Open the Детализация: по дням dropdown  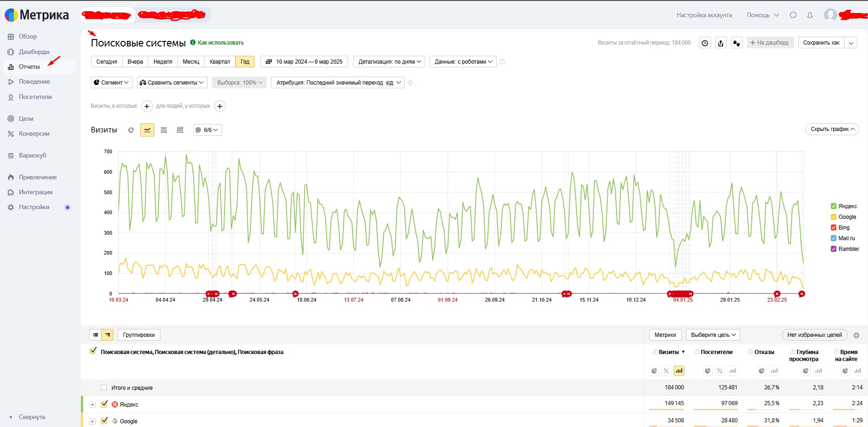click(x=389, y=62)
